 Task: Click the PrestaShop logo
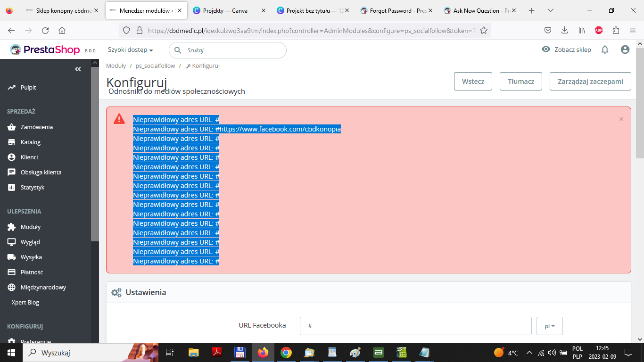[45, 49]
